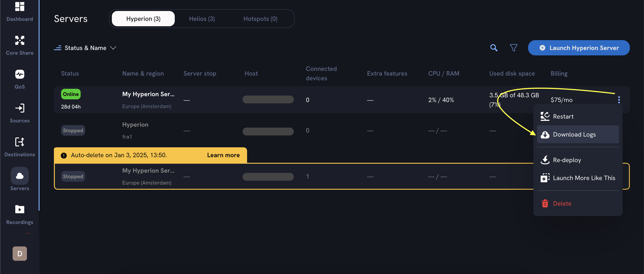Open the QoS monitoring page

click(x=20, y=74)
